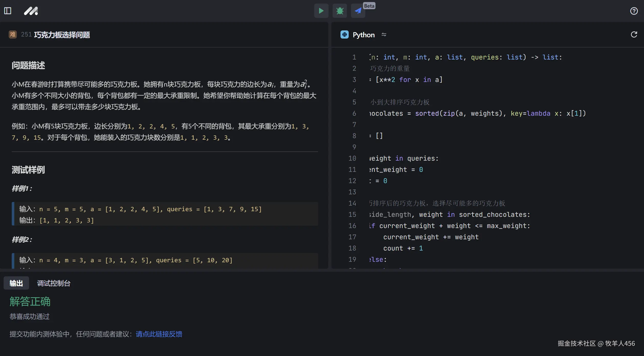644x356 pixels.
Task: Click the 难 difficulty badge
Action: tap(13, 34)
